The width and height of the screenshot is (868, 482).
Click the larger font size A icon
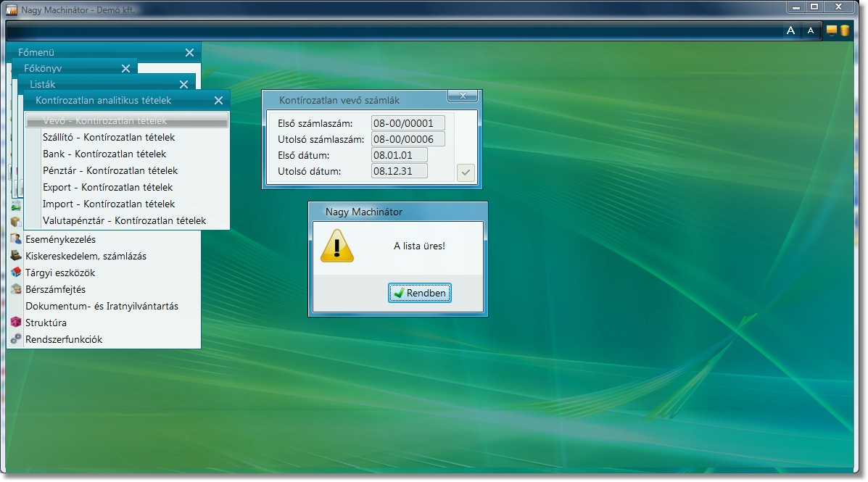click(790, 30)
